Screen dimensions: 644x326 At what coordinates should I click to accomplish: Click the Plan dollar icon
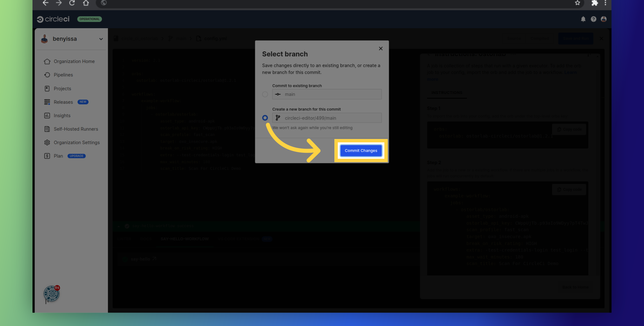pyautogui.click(x=47, y=156)
